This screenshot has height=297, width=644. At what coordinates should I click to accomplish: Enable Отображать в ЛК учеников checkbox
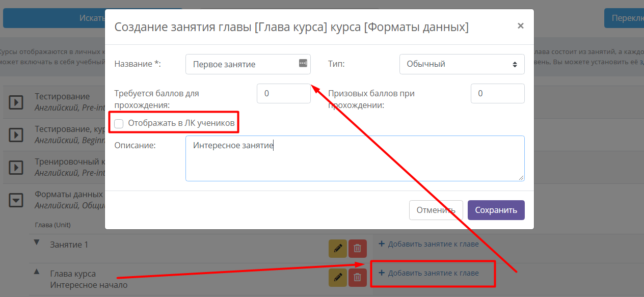tap(119, 123)
